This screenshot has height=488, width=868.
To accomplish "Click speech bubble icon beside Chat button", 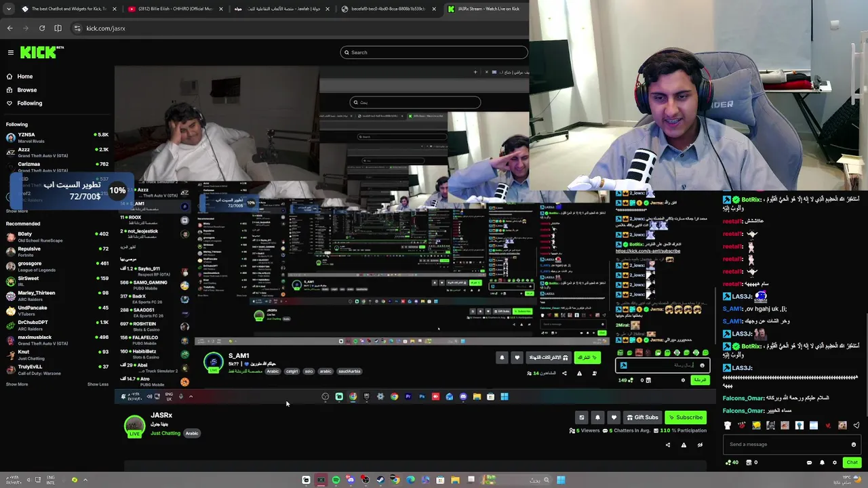I will pyautogui.click(x=809, y=462).
